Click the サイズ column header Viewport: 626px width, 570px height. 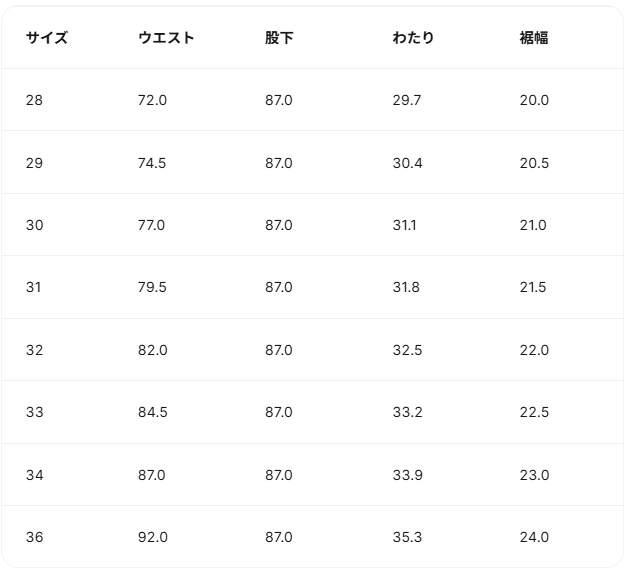(47, 38)
